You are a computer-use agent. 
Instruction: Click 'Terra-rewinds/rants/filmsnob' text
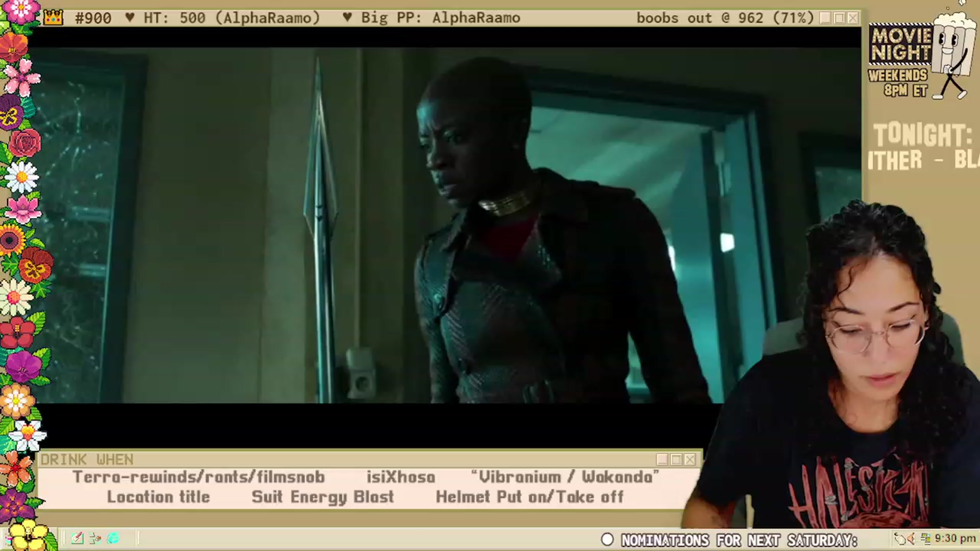[199, 477]
